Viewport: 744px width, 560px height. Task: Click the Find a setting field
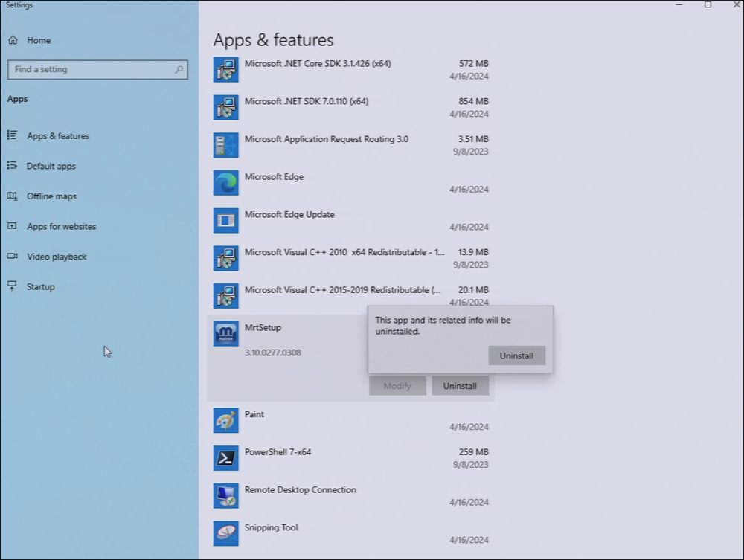click(89, 70)
